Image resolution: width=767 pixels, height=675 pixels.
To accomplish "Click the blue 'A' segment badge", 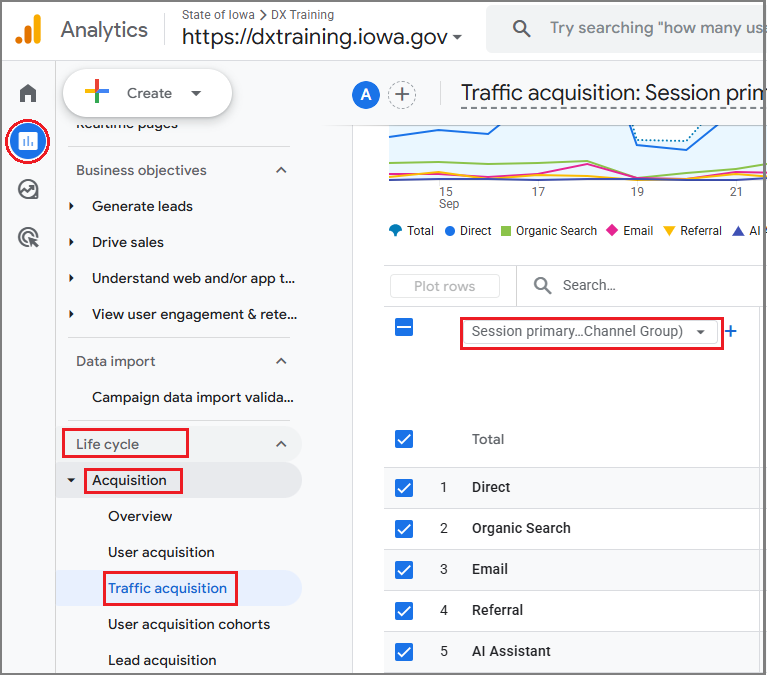I will pos(366,94).
